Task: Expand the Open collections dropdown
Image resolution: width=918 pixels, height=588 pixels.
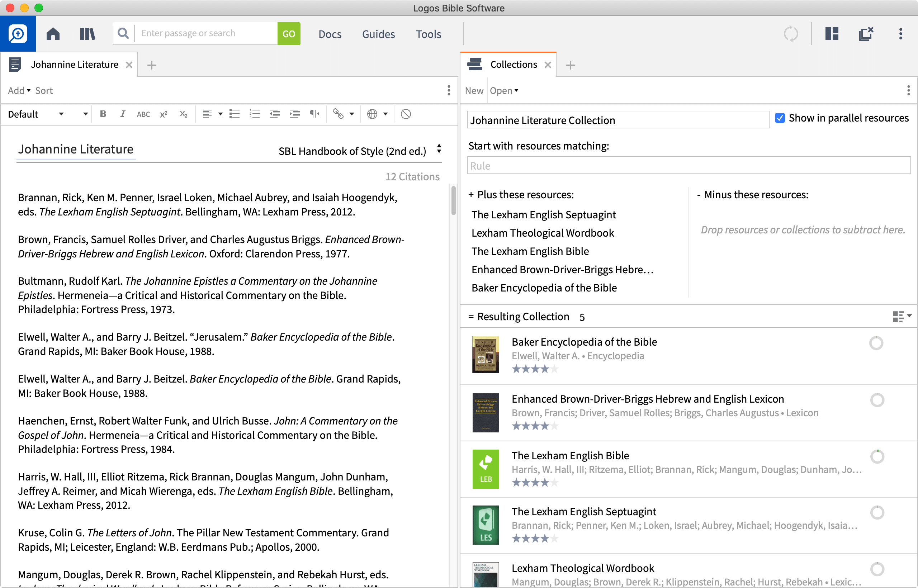Action: tap(504, 90)
